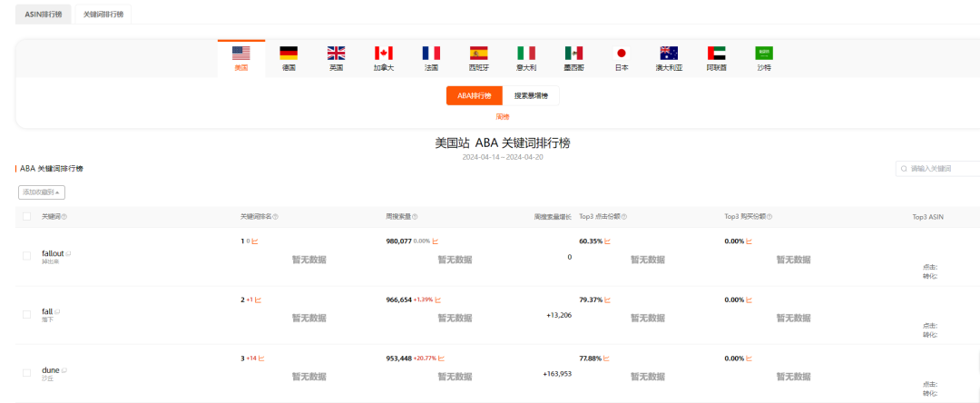Open the ASIN排行榜 tab
980x403 pixels.
click(44, 15)
